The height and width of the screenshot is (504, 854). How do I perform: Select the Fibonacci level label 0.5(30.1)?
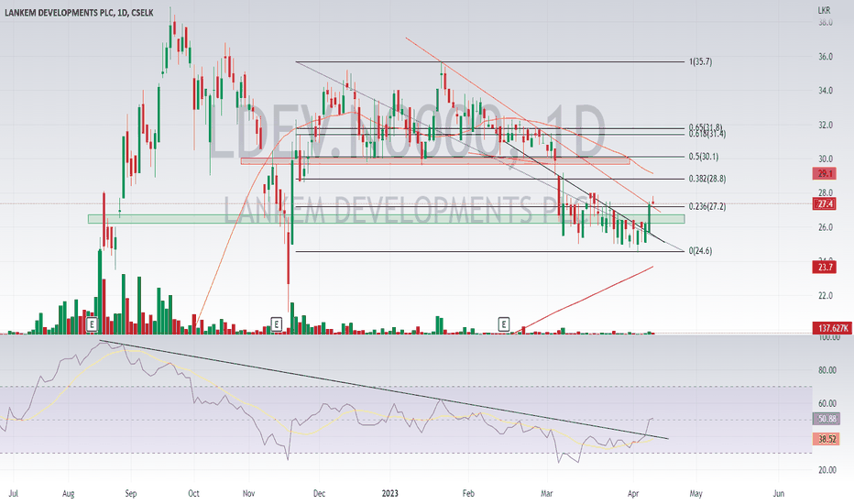pyautogui.click(x=704, y=157)
